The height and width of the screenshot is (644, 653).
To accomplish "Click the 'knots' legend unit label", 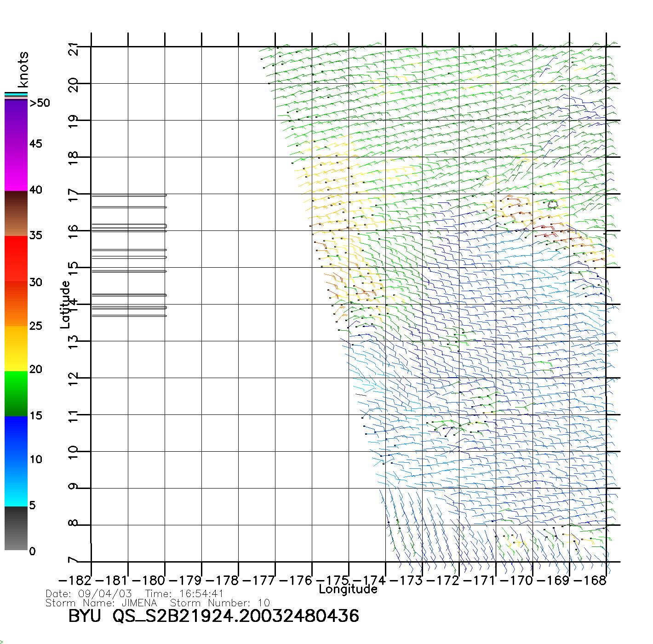I will click(23, 69).
